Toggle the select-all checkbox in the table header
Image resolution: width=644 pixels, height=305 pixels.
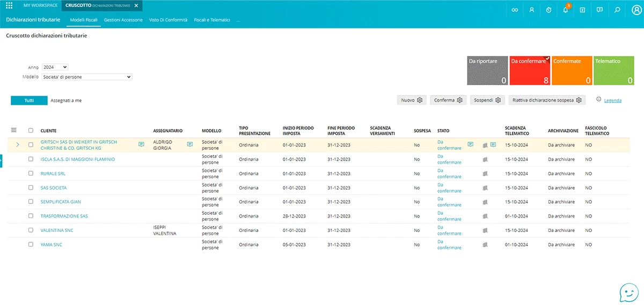[31, 130]
